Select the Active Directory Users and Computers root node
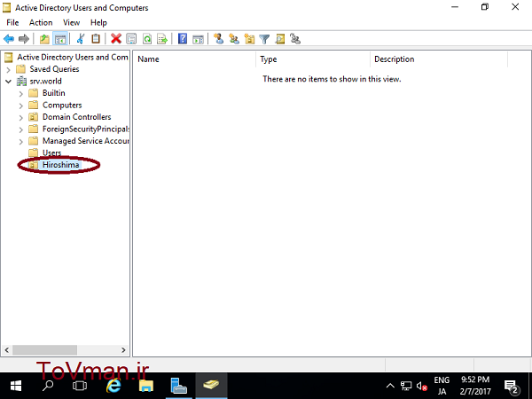The image size is (532, 399). click(x=73, y=57)
